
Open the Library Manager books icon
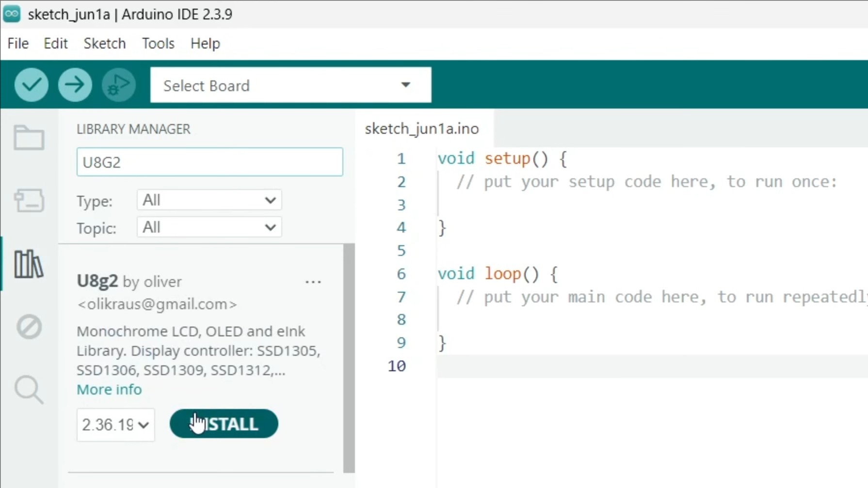pyautogui.click(x=29, y=264)
